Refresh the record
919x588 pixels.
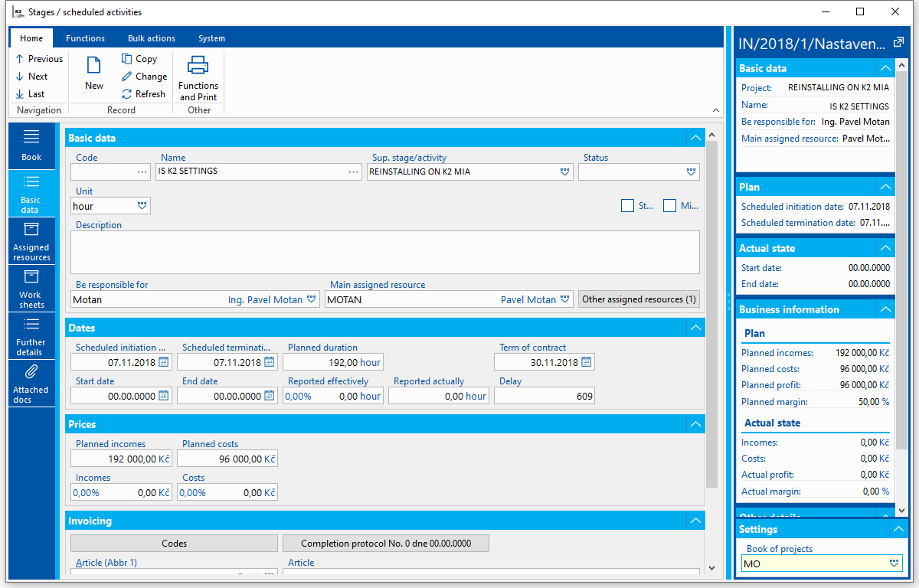click(144, 94)
